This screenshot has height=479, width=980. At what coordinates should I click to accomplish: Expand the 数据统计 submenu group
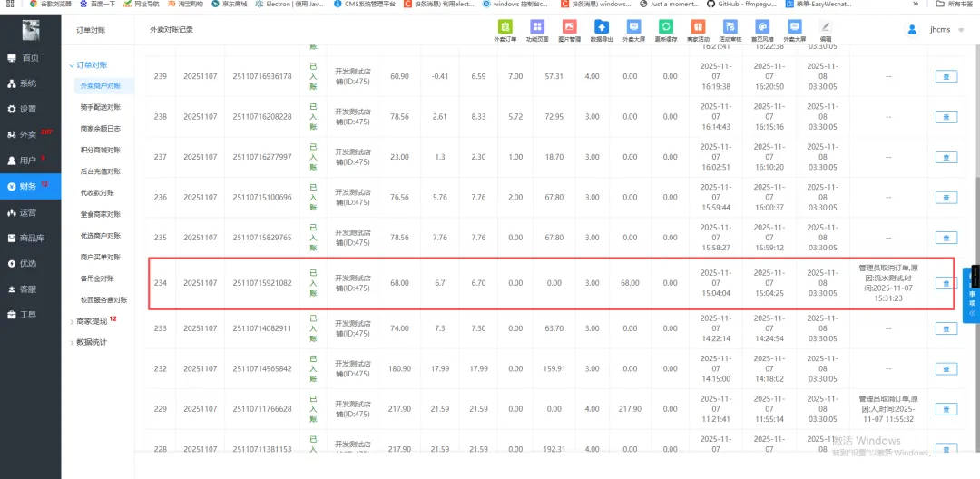click(91, 342)
